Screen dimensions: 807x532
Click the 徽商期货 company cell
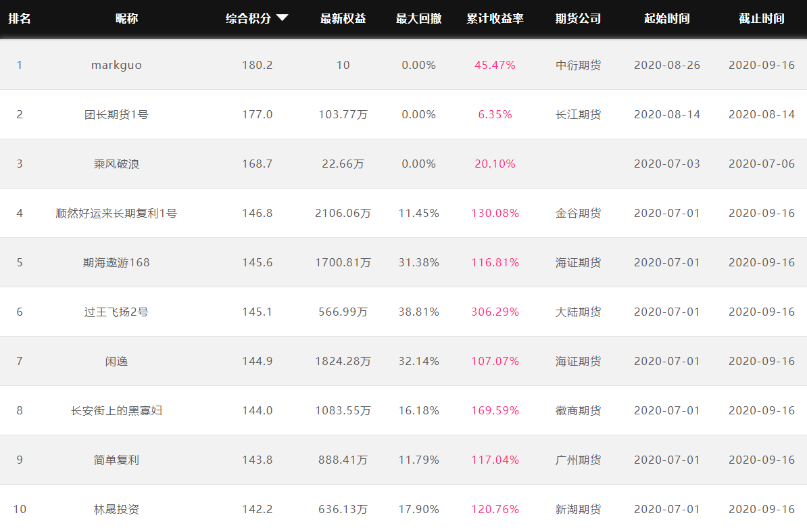578,410
